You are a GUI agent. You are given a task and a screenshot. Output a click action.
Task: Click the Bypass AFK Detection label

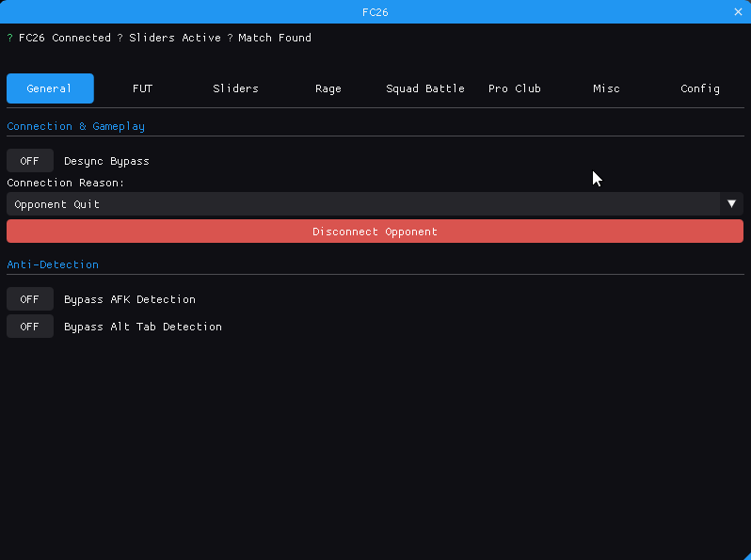[x=130, y=299]
